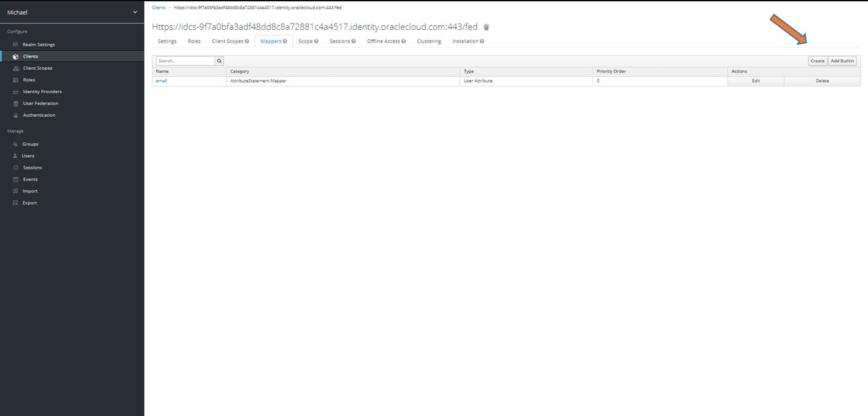Expand the Michael realm selector
Viewport: 868px width, 416px height.
(72, 11)
